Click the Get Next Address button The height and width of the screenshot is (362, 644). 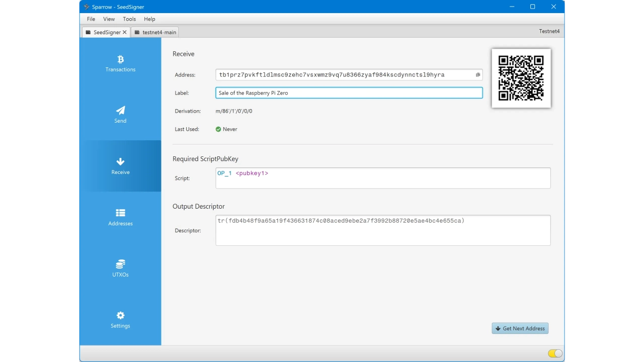pos(520,328)
